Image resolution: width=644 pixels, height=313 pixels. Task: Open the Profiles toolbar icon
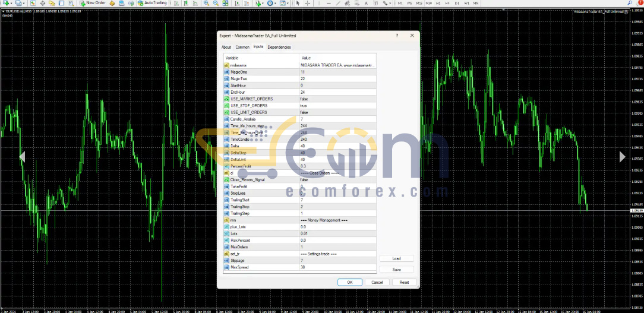coord(18,3)
